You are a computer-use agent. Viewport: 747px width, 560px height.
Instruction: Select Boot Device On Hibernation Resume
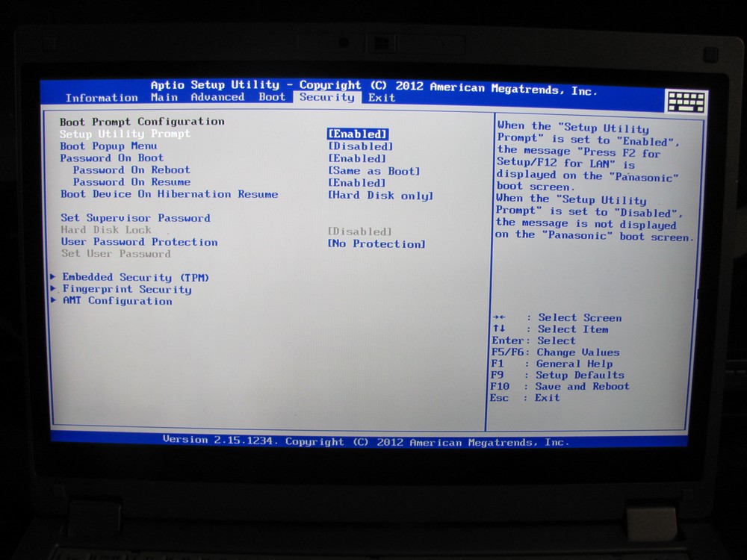coord(169,194)
